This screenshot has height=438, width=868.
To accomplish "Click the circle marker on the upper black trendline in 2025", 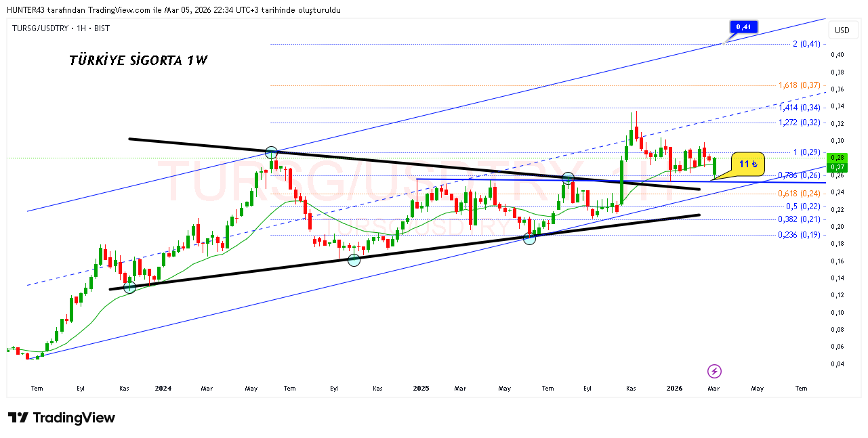I will (x=568, y=178).
